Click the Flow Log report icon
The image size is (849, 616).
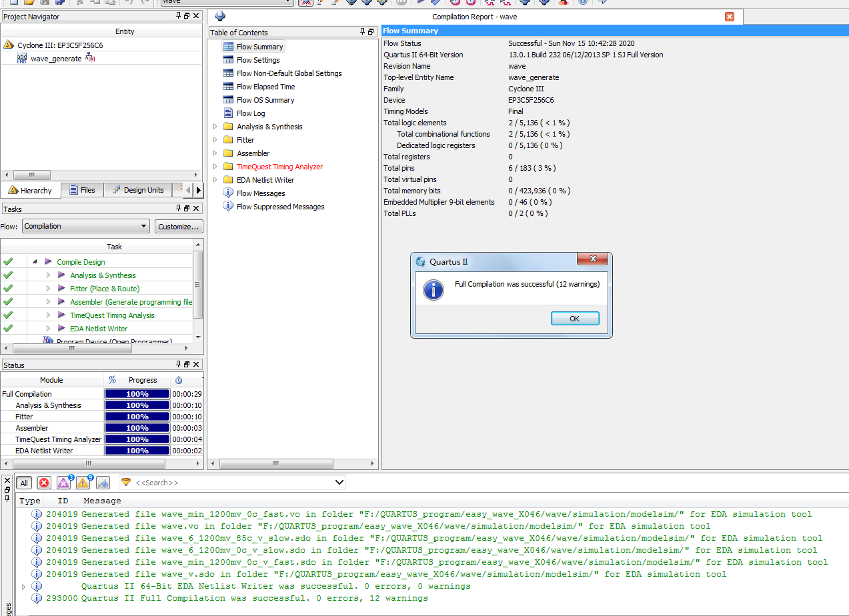228,113
